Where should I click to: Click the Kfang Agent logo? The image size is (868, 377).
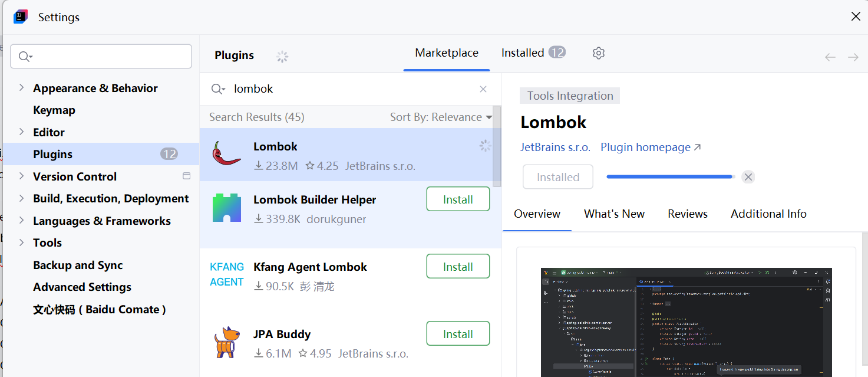(x=227, y=274)
